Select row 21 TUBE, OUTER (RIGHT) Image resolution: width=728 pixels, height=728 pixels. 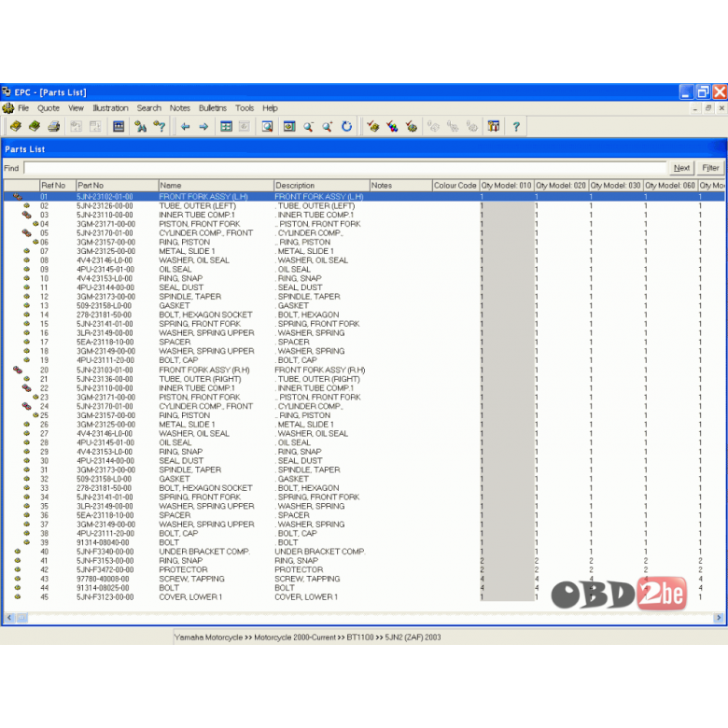pos(364,379)
